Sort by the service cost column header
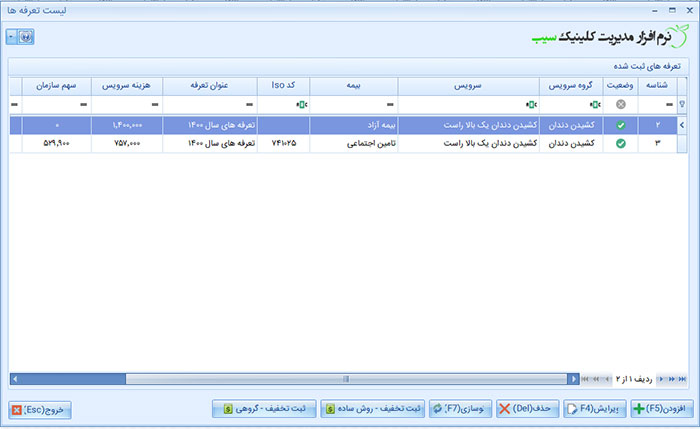 (125, 85)
